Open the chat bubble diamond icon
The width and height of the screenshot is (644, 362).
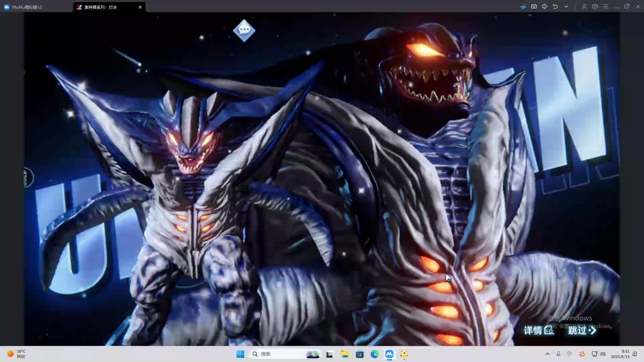click(244, 31)
